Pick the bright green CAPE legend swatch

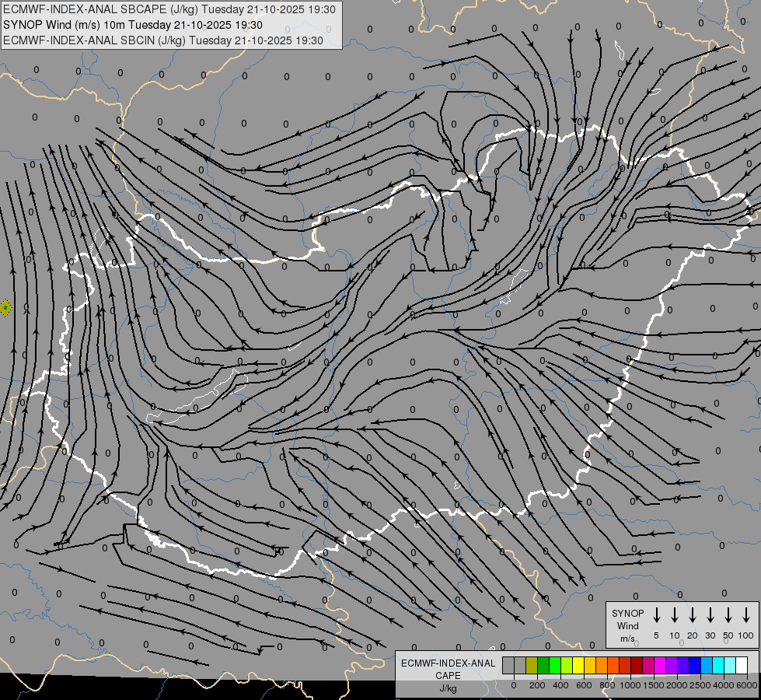(x=555, y=665)
